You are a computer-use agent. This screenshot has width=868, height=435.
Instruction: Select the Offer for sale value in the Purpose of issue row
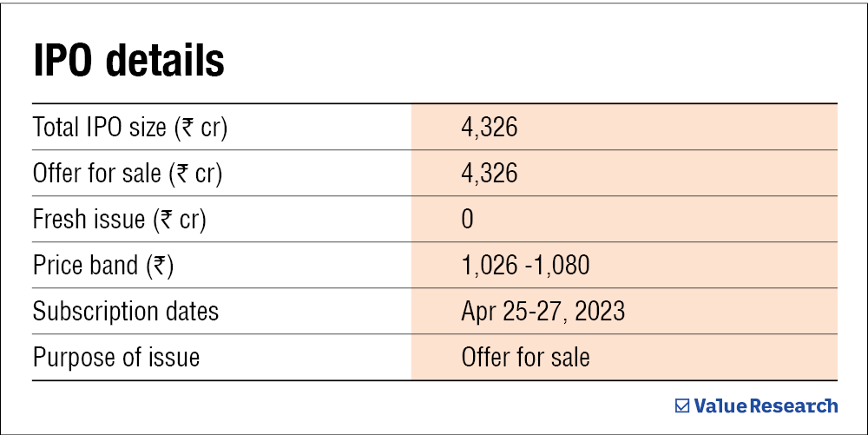point(525,357)
